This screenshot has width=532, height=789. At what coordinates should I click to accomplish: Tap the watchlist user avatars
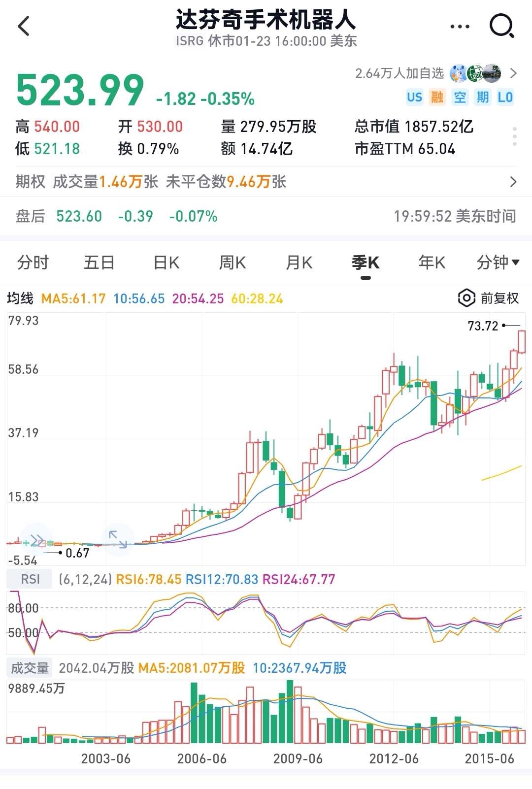point(475,73)
